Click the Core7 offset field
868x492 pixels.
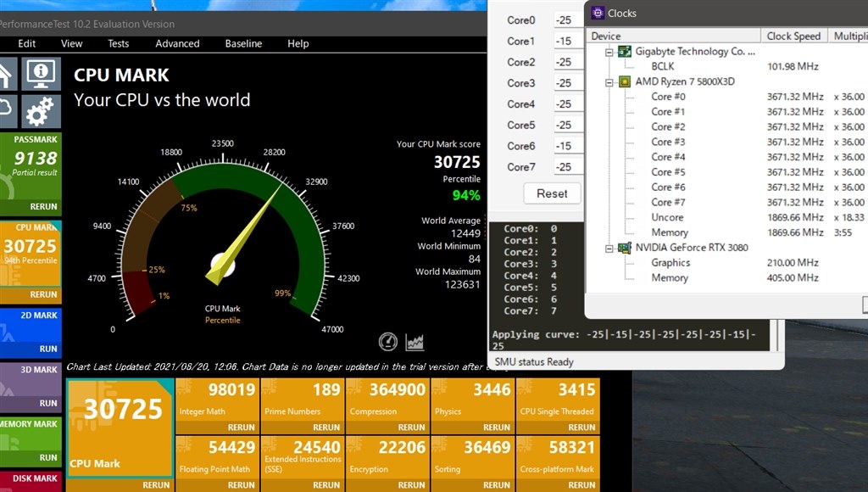(569, 167)
